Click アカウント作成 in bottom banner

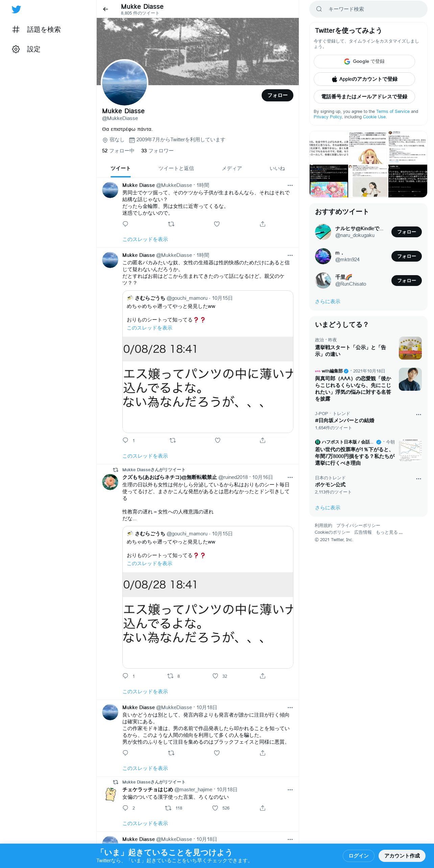coord(402,856)
